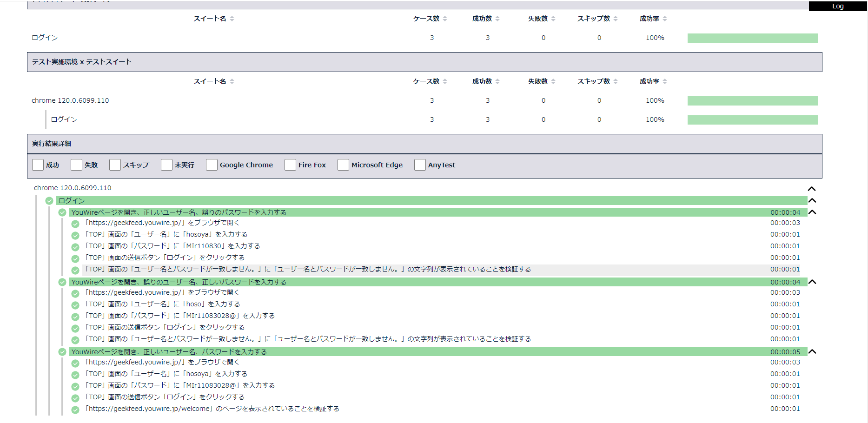868x423 pixels.
Task: Collapse the 誤りのパスワード test case chevron
Action: coord(812,212)
